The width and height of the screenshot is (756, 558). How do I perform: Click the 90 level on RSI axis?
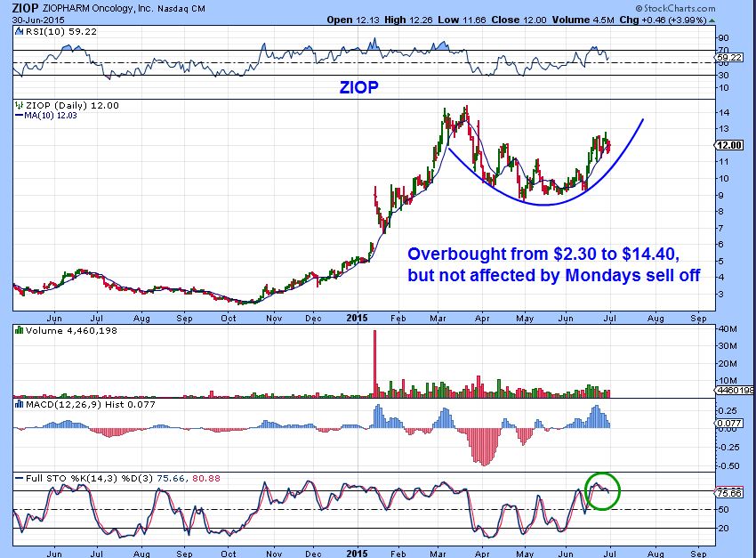click(723, 38)
